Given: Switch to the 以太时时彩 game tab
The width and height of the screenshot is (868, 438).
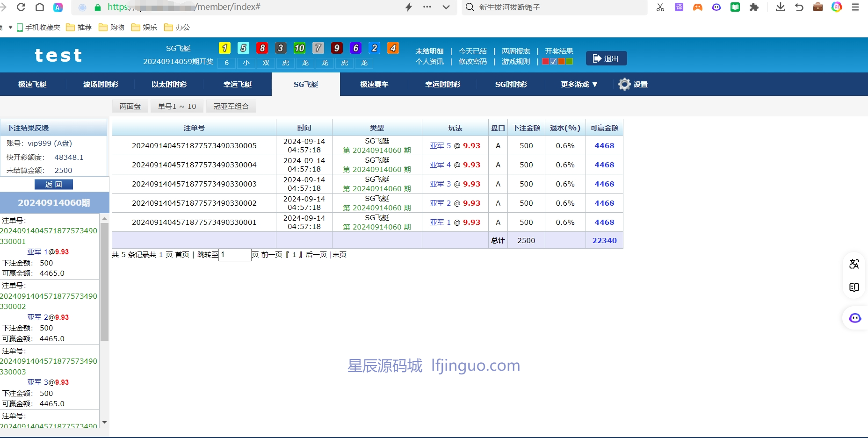Looking at the screenshot, I should pos(169,84).
